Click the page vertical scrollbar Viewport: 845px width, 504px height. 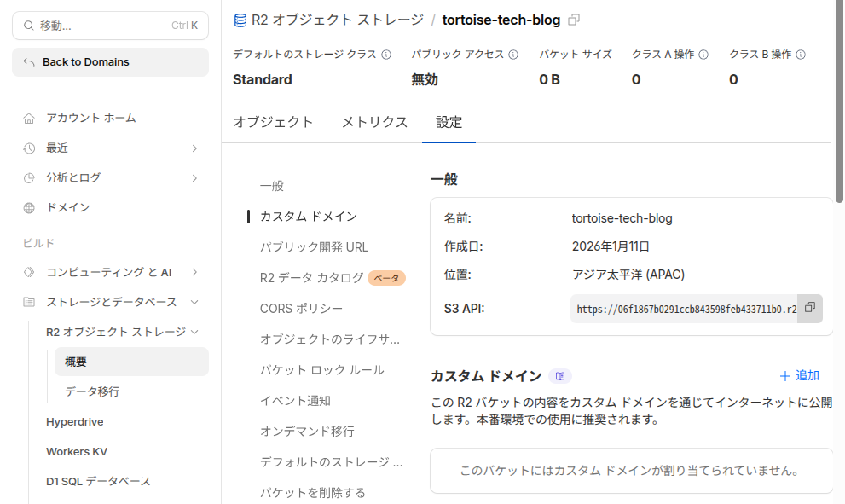point(839,102)
